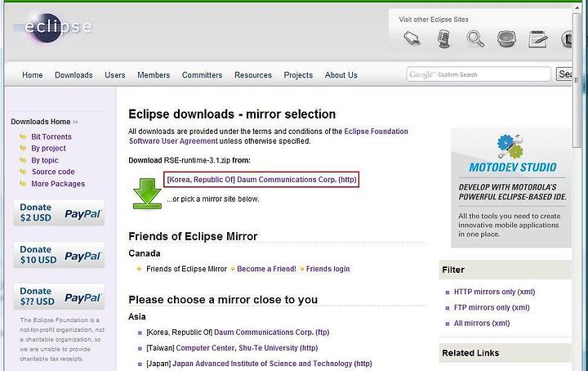Open the By project link

pos(48,148)
